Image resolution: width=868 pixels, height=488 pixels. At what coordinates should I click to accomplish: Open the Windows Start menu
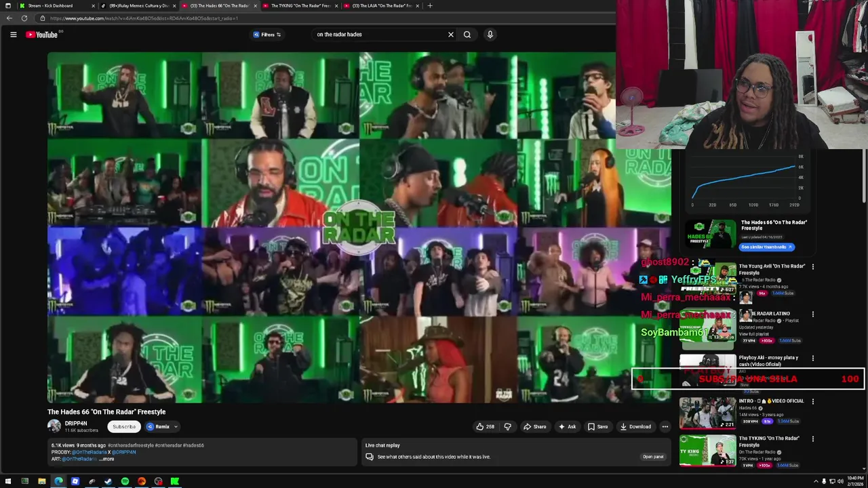click(8, 481)
